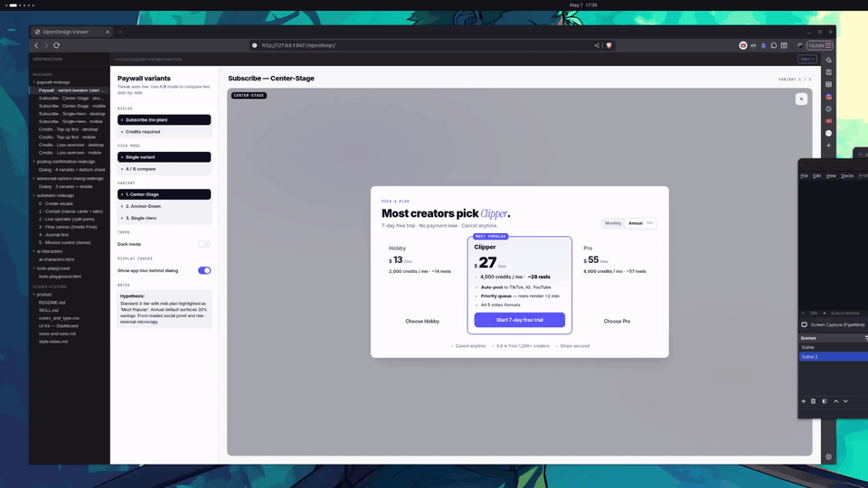Go back in browser history
This screenshot has height=488, width=868.
[x=36, y=45]
